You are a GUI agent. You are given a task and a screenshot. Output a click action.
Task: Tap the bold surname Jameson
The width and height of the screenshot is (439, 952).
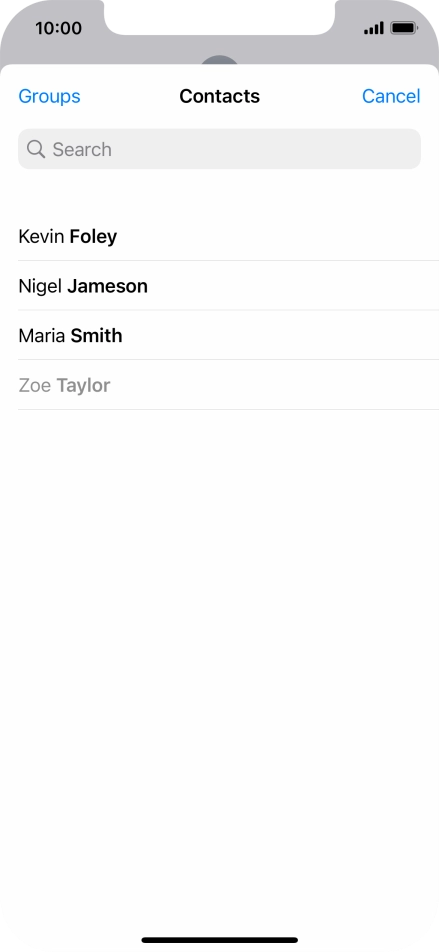point(107,286)
